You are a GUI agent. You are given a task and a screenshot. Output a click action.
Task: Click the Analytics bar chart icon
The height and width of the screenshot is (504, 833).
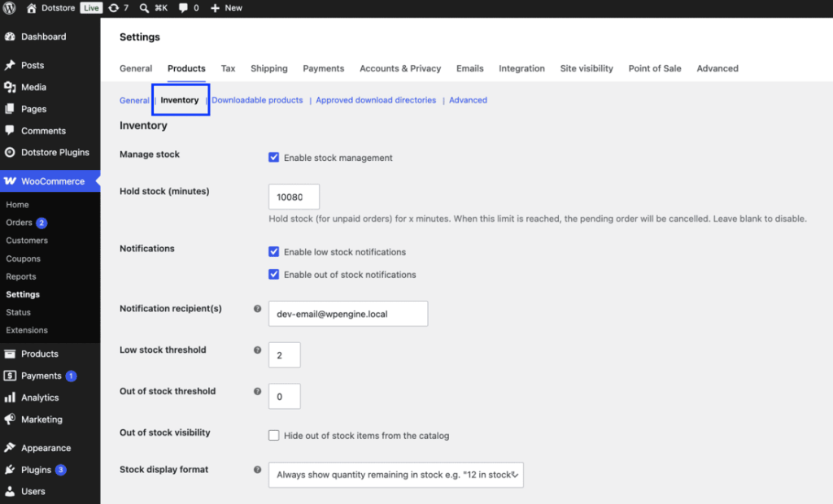[10, 398]
